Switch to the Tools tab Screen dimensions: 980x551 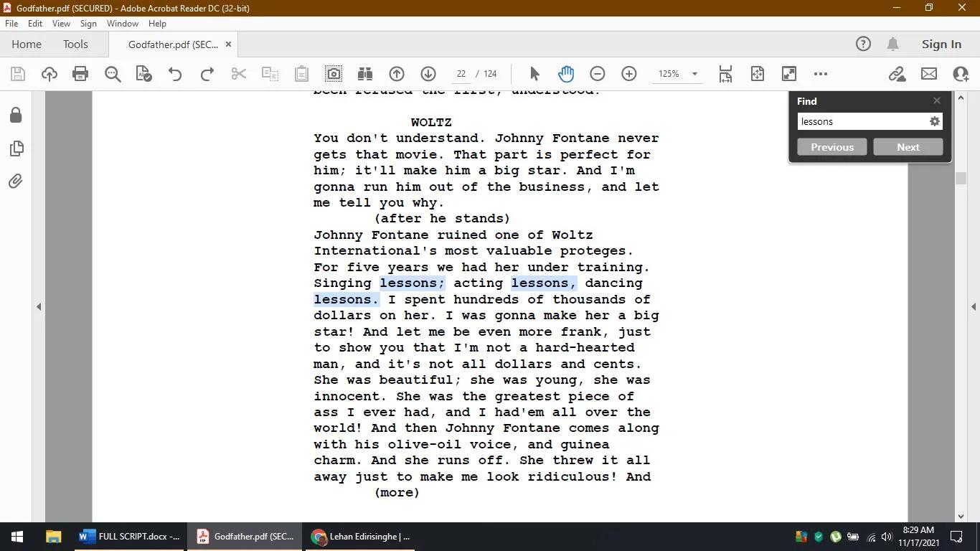(75, 44)
